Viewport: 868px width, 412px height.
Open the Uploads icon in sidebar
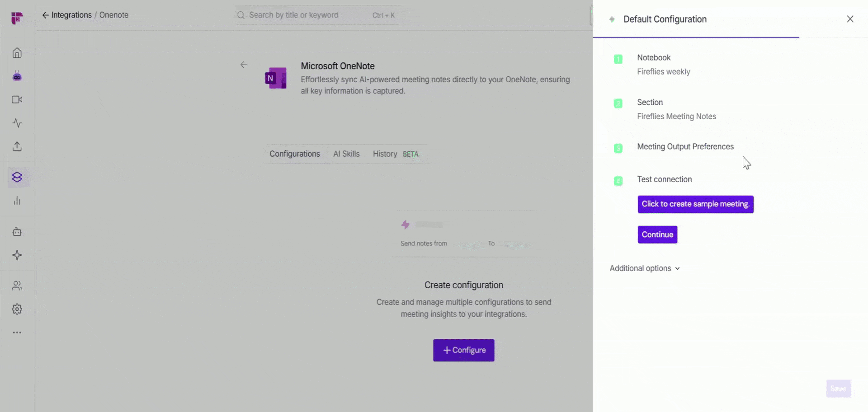click(x=17, y=146)
